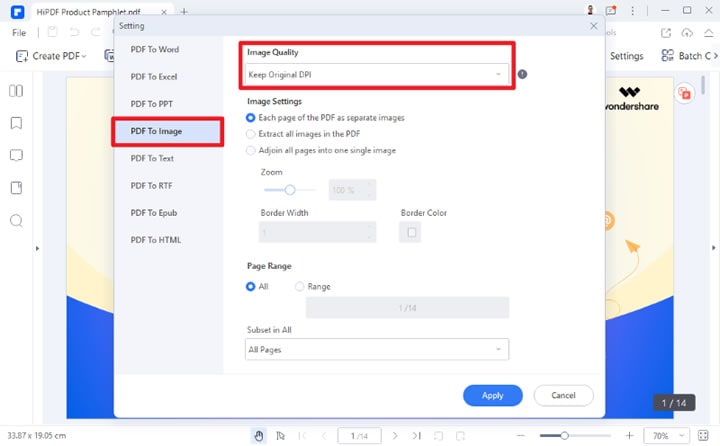Image resolution: width=720 pixels, height=446 pixels.
Task: Click the zoom out minus icon
Action: coord(520,435)
